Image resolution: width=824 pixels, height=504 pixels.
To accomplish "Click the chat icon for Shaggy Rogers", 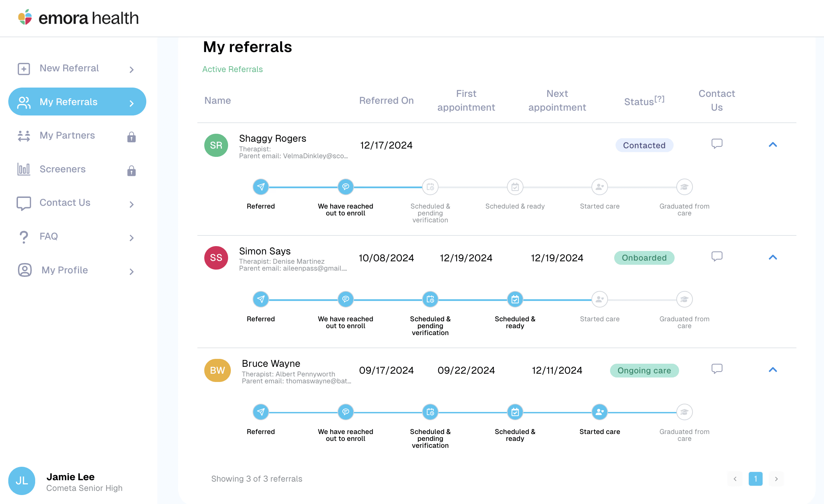I will click(x=717, y=143).
